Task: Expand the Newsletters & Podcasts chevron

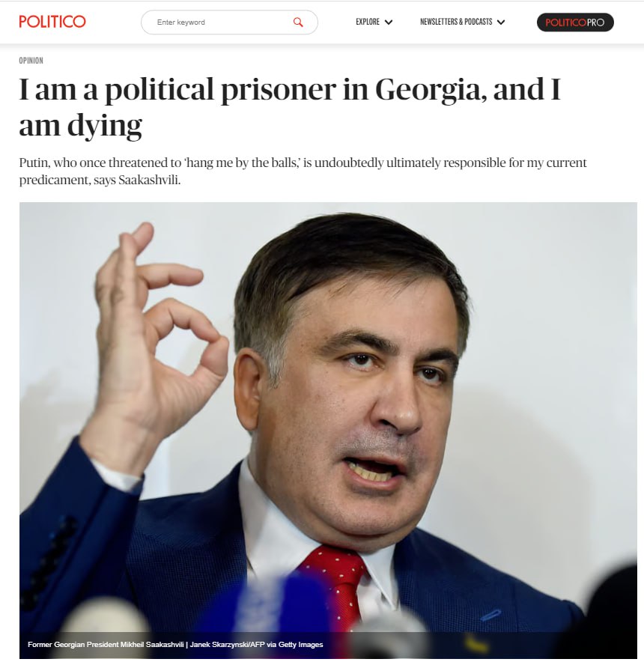Action: 501,22
